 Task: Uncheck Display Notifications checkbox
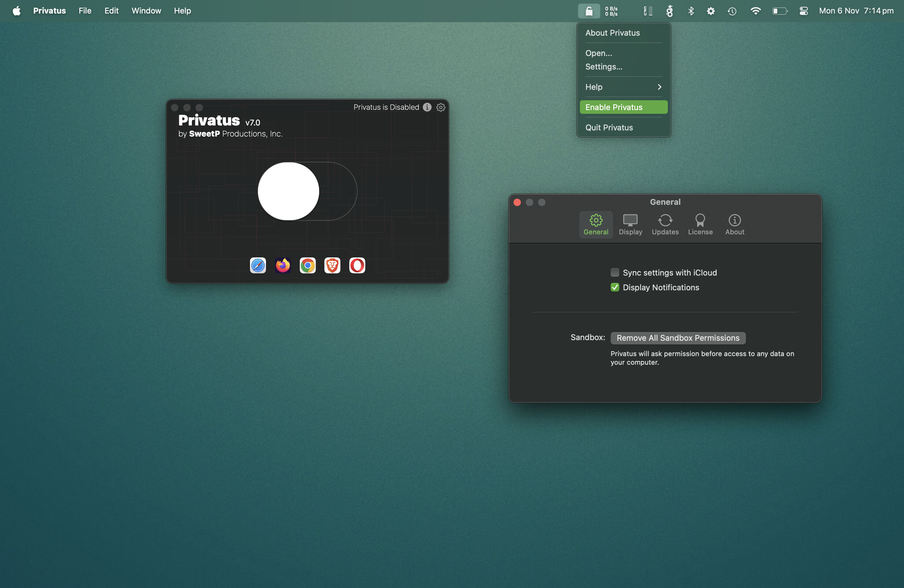click(615, 287)
